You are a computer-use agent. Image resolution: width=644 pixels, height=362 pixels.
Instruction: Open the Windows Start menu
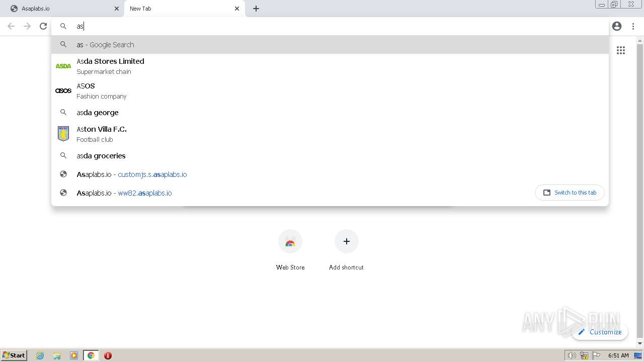[x=14, y=355]
